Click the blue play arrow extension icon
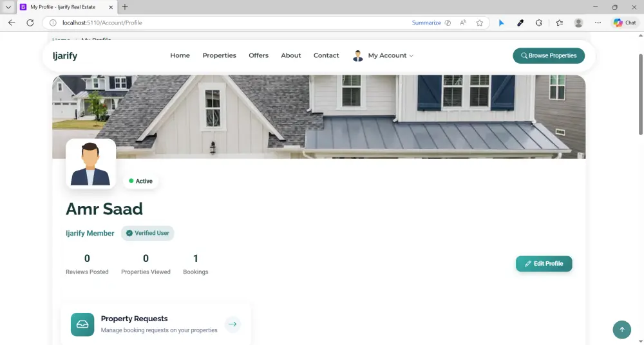Screen dimensions: 644x345 (502, 23)
